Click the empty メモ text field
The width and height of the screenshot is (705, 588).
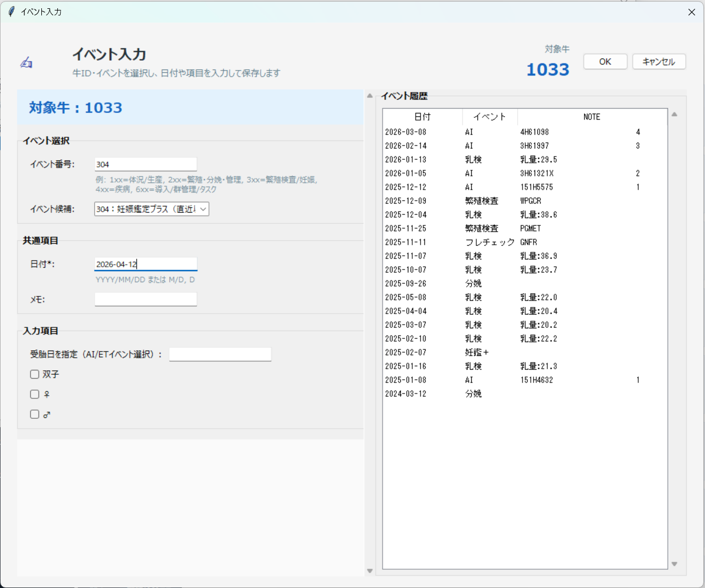point(146,299)
